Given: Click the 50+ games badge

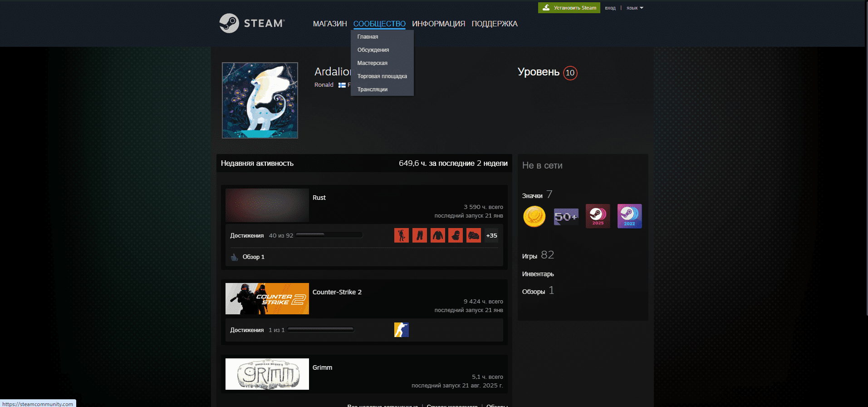Looking at the screenshot, I should point(566,216).
